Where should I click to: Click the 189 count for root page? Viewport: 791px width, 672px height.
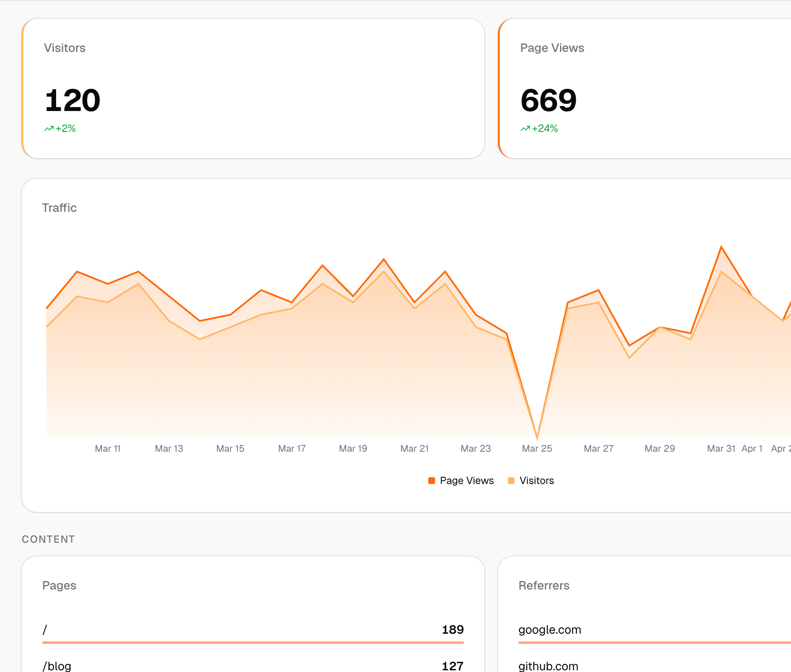[452, 630]
